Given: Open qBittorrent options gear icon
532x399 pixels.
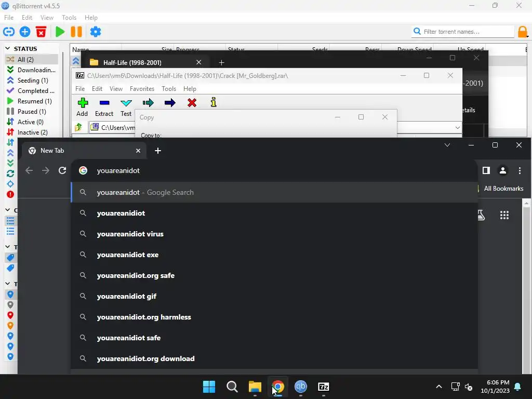Looking at the screenshot, I should point(96,32).
